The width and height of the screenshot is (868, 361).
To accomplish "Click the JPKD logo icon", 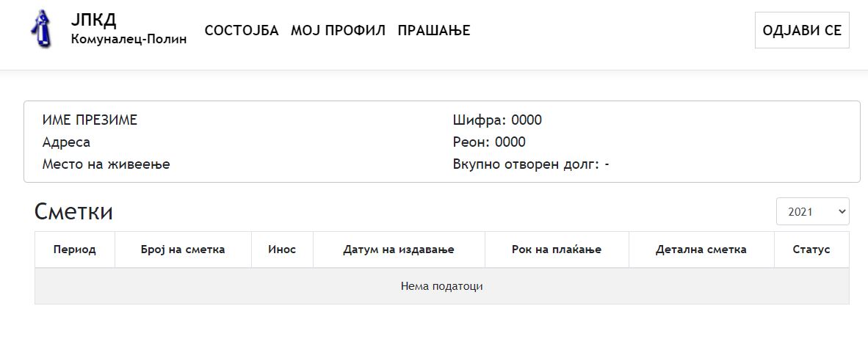I will coord(42,29).
